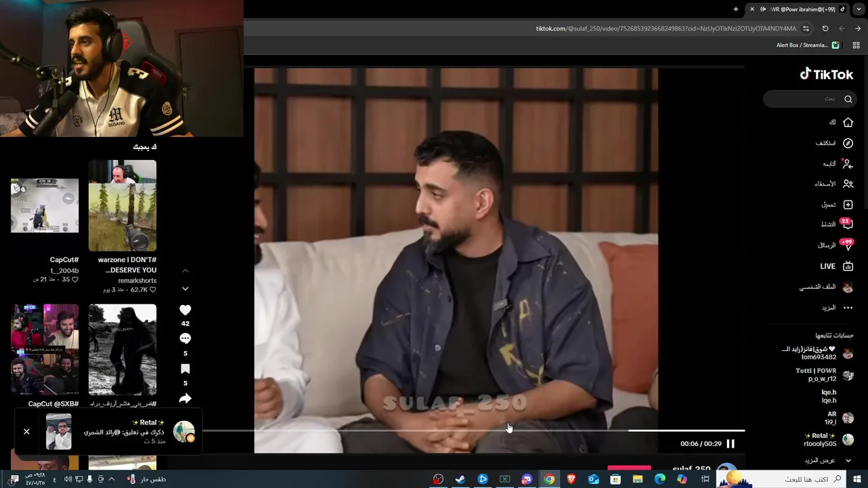Click the tiktok.com address bar URL

[666, 28]
